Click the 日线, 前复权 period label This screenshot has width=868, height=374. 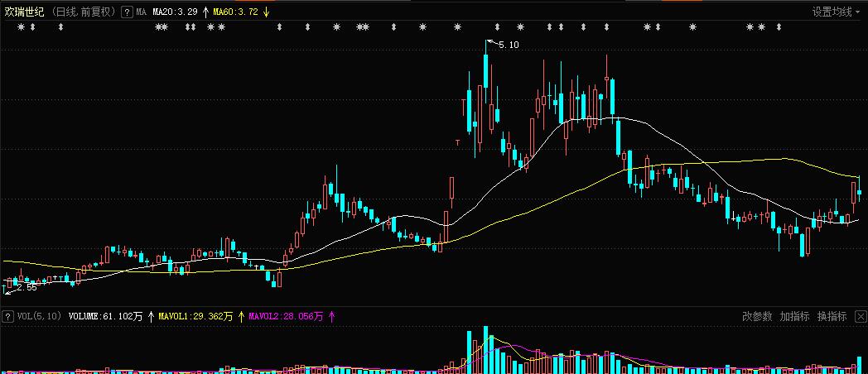pos(84,12)
